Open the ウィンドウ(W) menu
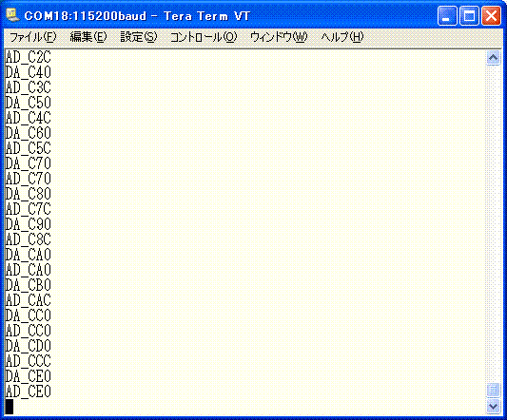 279,37
